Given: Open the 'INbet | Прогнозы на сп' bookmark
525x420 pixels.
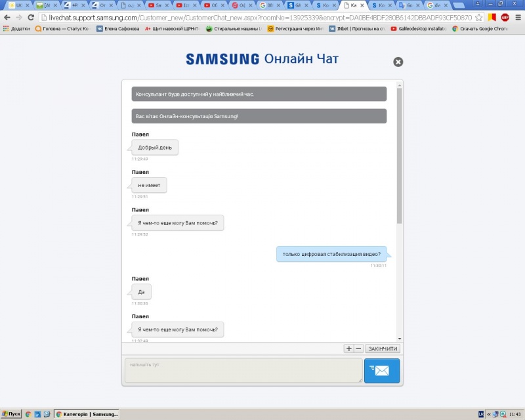Looking at the screenshot, I should (357, 29).
